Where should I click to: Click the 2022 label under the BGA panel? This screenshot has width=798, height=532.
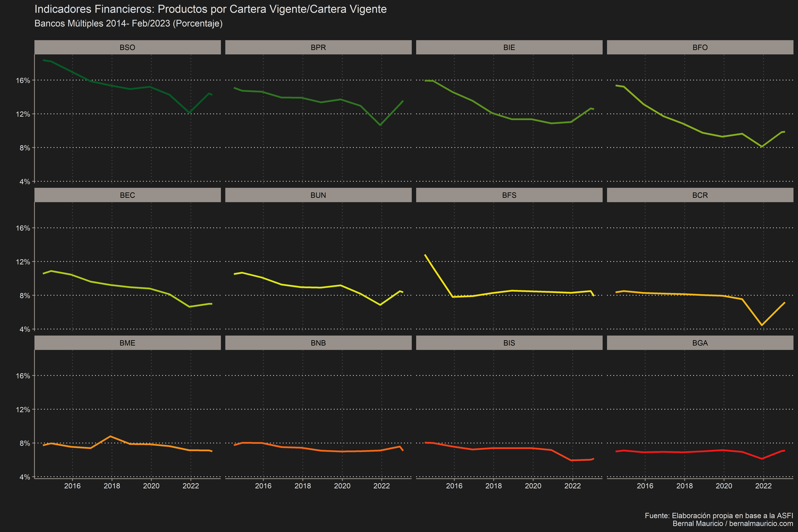[763, 486]
